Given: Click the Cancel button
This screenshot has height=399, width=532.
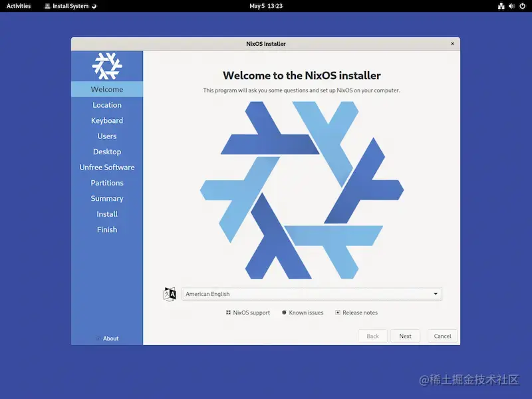Looking at the screenshot, I should point(442,336).
